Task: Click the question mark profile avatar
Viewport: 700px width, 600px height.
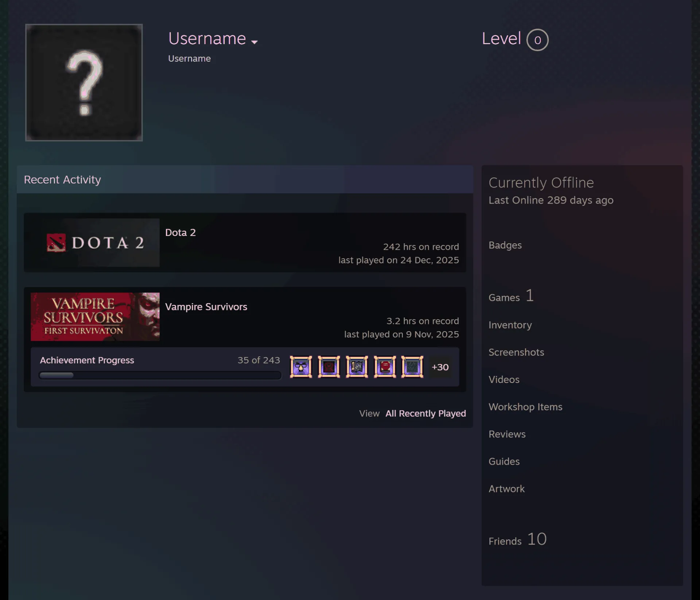Action: click(84, 82)
